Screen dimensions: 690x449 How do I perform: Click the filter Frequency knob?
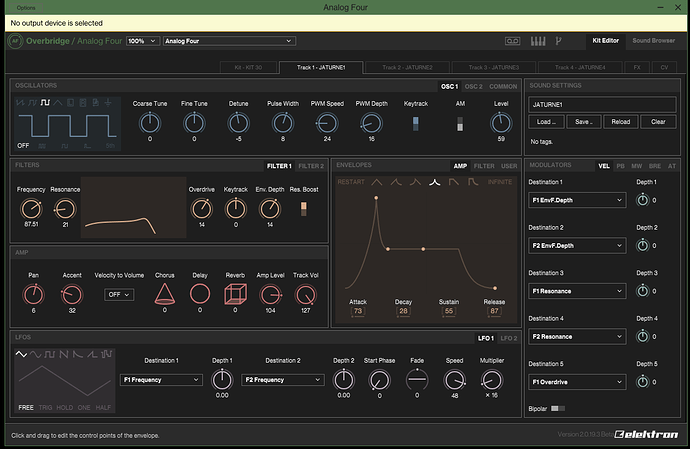[31, 209]
